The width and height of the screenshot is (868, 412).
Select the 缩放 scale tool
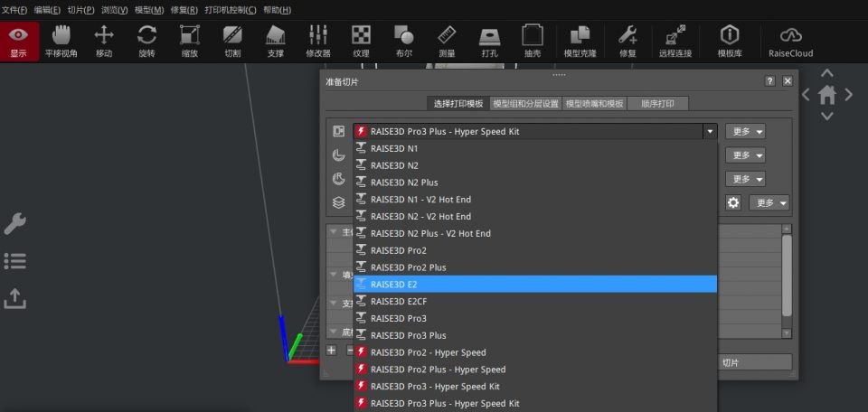point(190,42)
